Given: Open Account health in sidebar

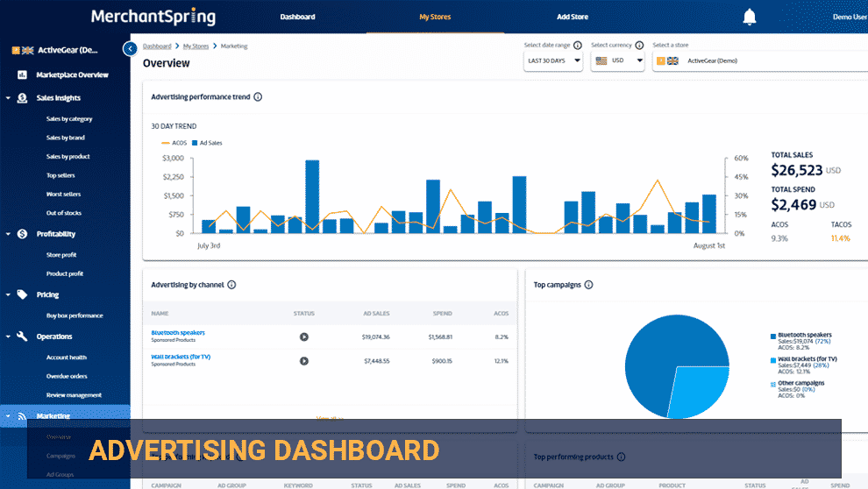Looking at the screenshot, I should point(67,358).
